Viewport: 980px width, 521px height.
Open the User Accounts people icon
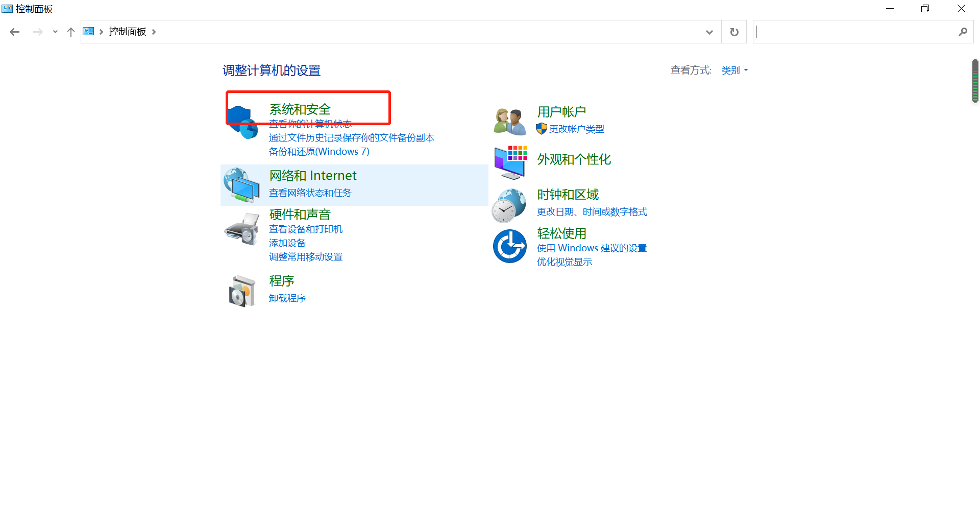(509, 122)
